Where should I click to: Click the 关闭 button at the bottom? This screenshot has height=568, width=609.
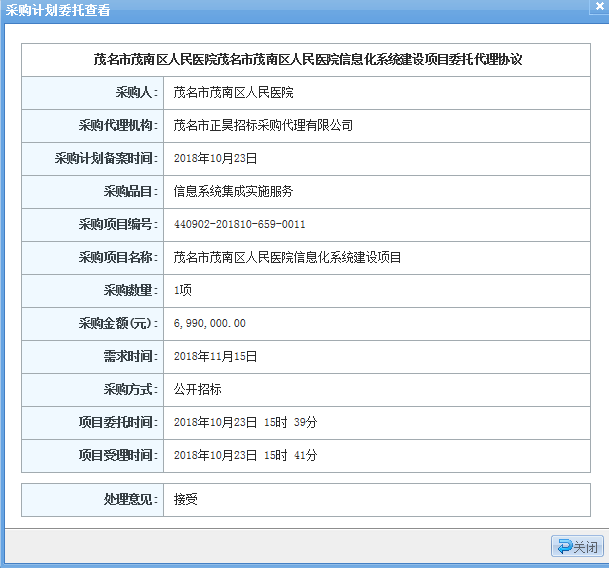click(x=577, y=546)
